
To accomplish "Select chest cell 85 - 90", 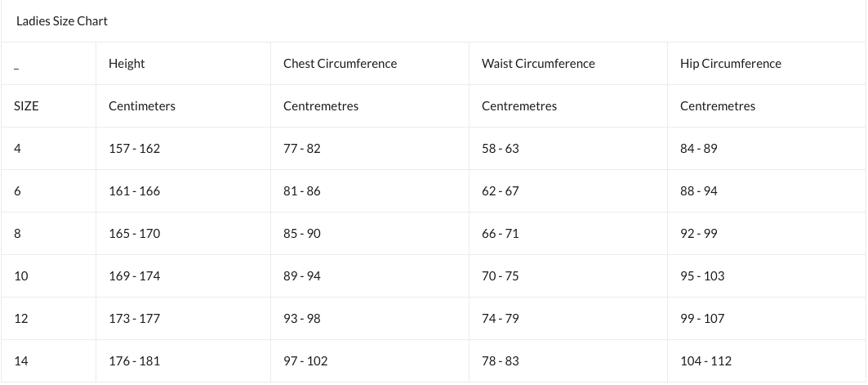I will coord(301,234).
